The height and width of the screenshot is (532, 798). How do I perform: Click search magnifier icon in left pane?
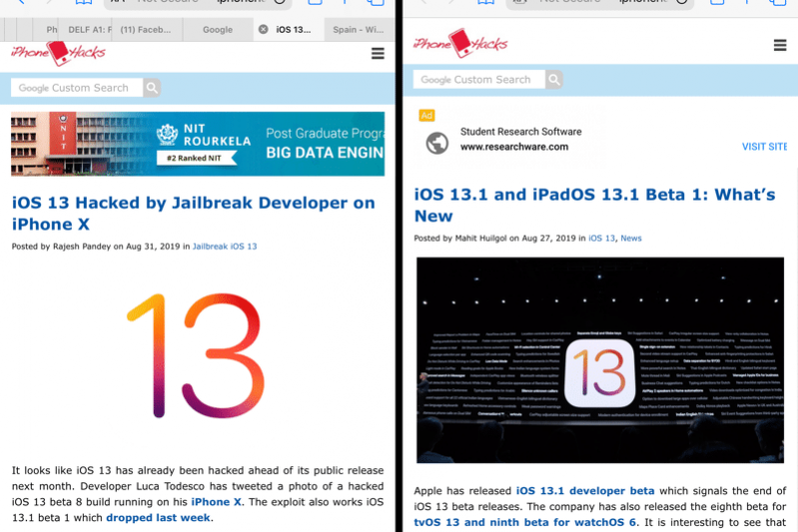[152, 88]
